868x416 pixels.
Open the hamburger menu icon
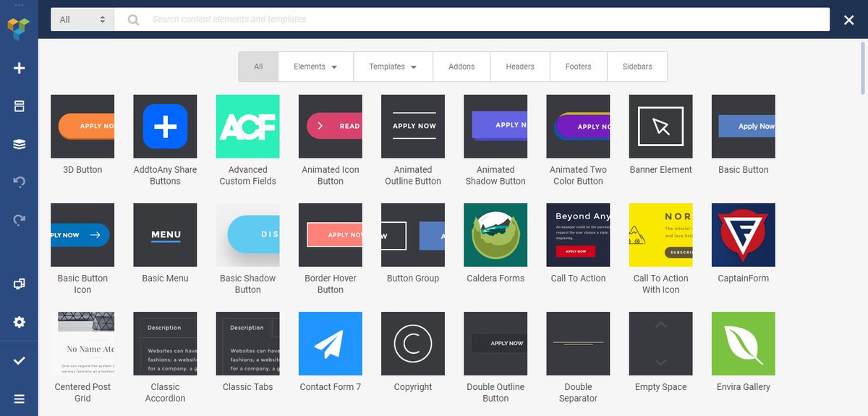tap(20, 399)
